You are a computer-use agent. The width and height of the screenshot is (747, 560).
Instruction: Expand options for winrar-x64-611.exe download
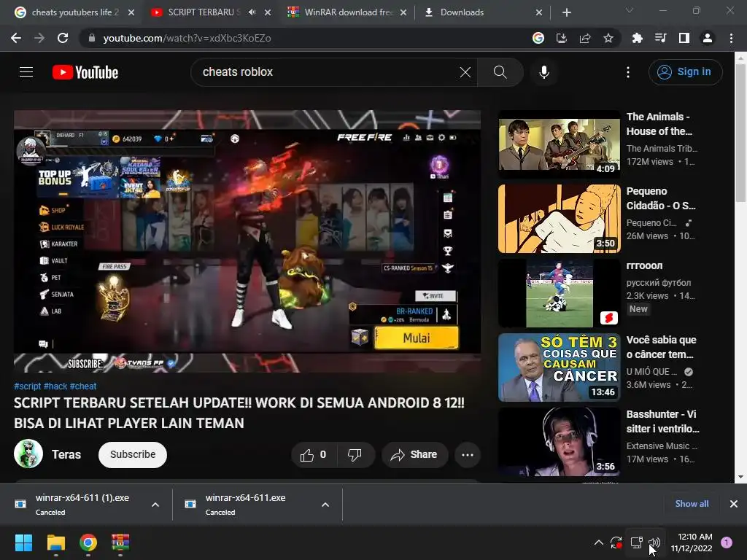coord(325,505)
